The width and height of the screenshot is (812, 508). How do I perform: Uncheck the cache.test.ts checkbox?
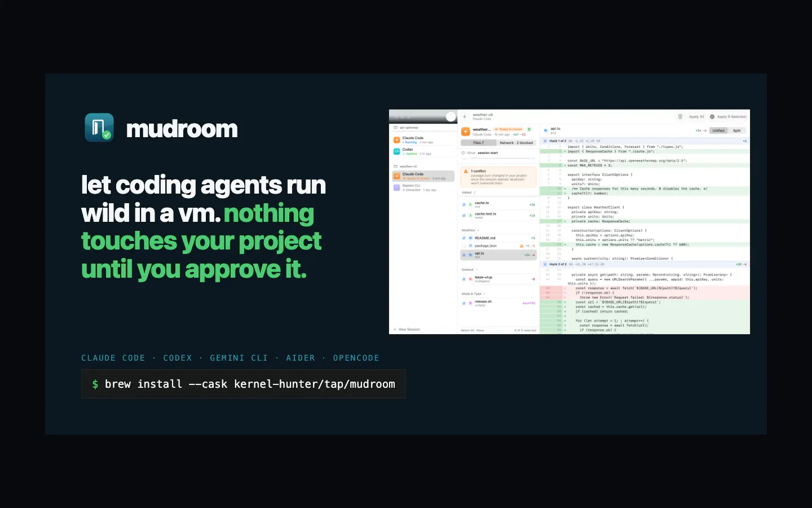point(464,216)
